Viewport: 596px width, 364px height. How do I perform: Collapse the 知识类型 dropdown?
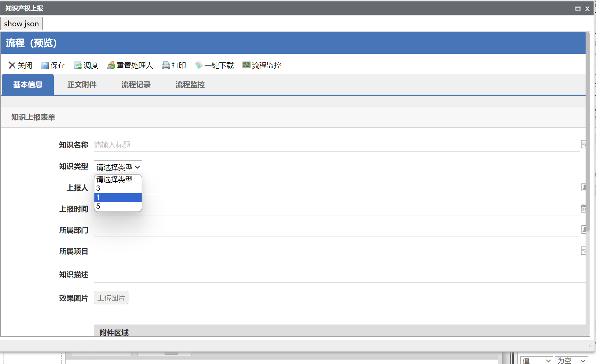click(x=118, y=167)
